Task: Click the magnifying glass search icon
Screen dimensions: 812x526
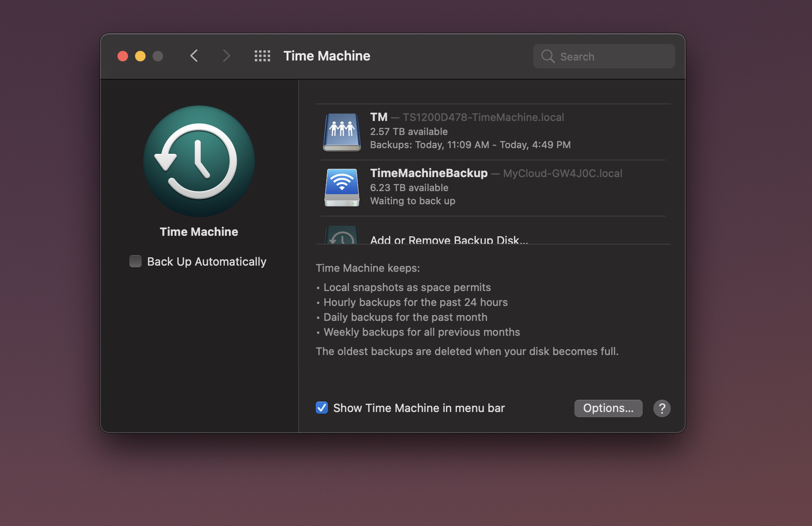Action: (x=548, y=56)
